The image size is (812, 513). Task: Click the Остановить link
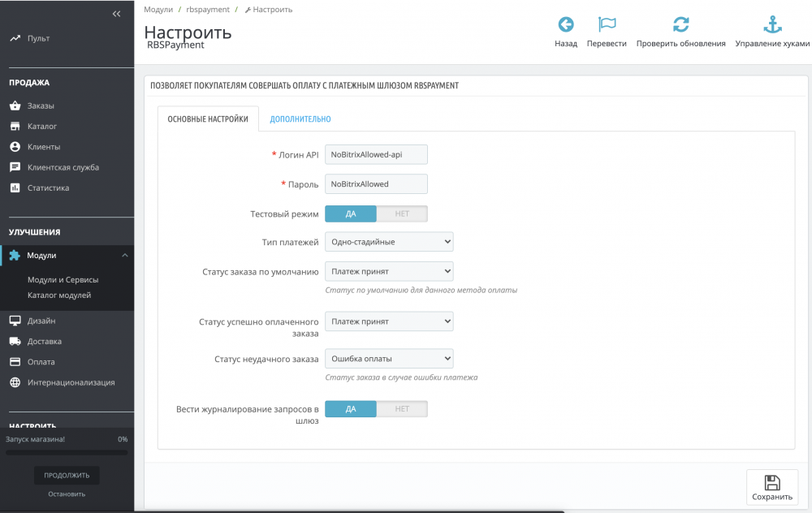[67, 494]
